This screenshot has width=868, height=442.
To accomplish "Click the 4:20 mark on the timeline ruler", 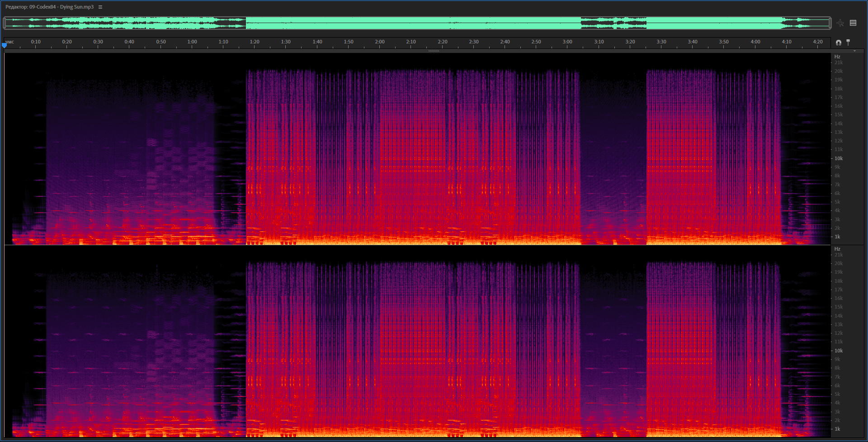I will [x=818, y=42].
